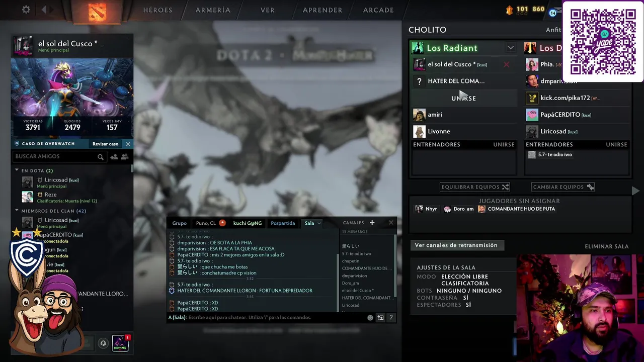Click the question mark avatar of HATER DEL COMA
This screenshot has height=362, width=644.
419,81
